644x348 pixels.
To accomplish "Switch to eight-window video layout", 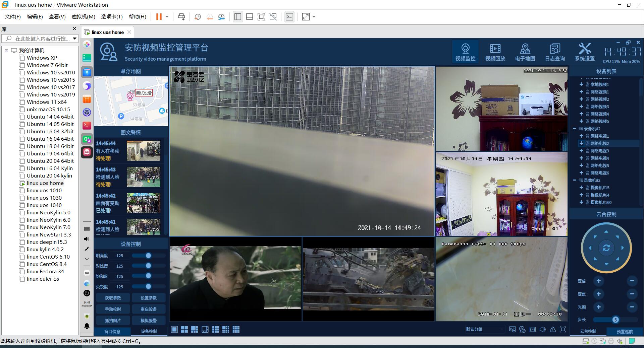I will point(205,330).
